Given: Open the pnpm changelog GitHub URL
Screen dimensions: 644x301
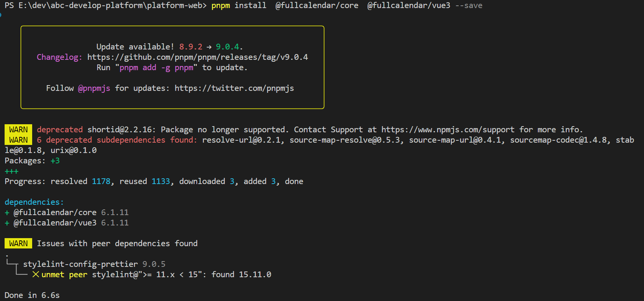Looking at the screenshot, I should [x=198, y=57].
